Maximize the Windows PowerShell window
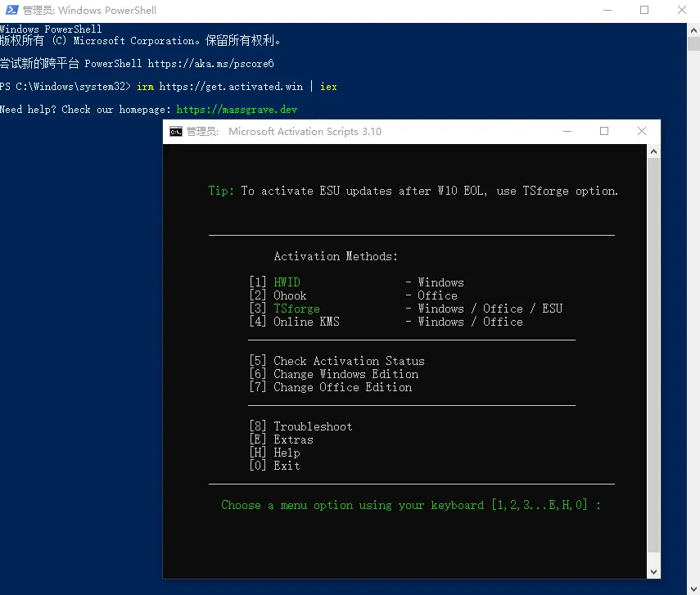The height and width of the screenshot is (595, 700). tap(644, 11)
